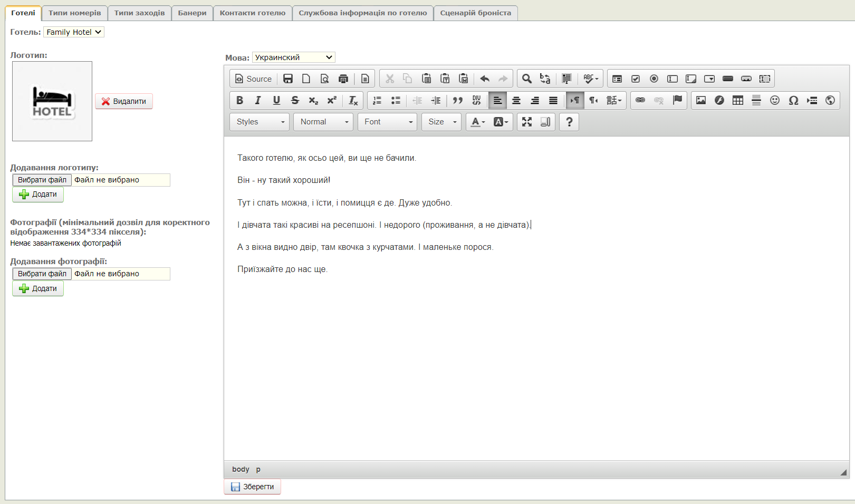Click the Insert Link icon

click(x=640, y=100)
